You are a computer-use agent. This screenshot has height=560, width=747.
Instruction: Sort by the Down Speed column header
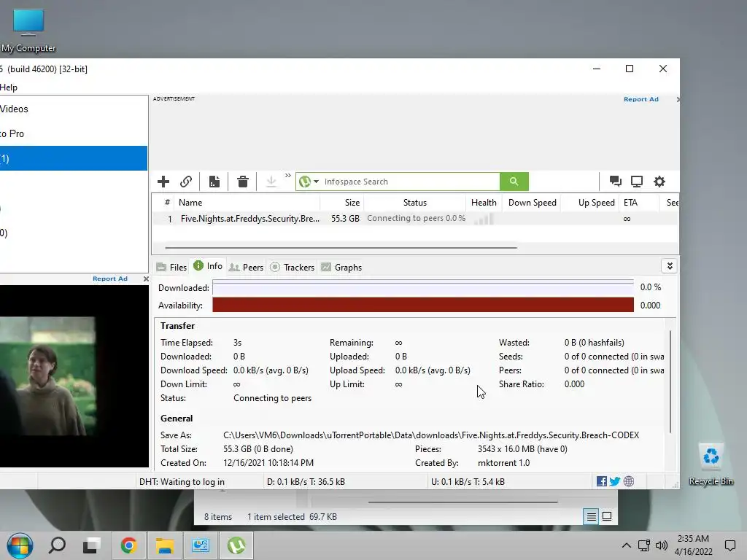(532, 203)
